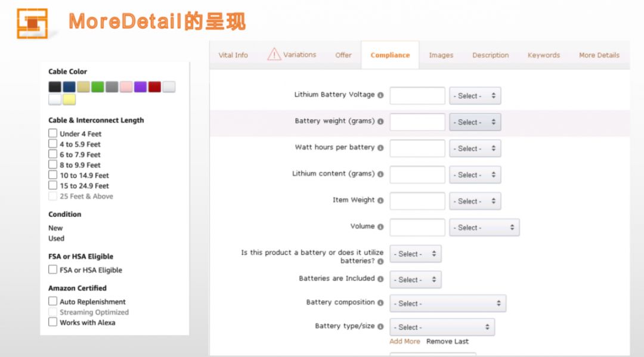The height and width of the screenshot is (357, 644).
Task: Select the purple Cable Color swatch
Action: click(x=140, y=87)
